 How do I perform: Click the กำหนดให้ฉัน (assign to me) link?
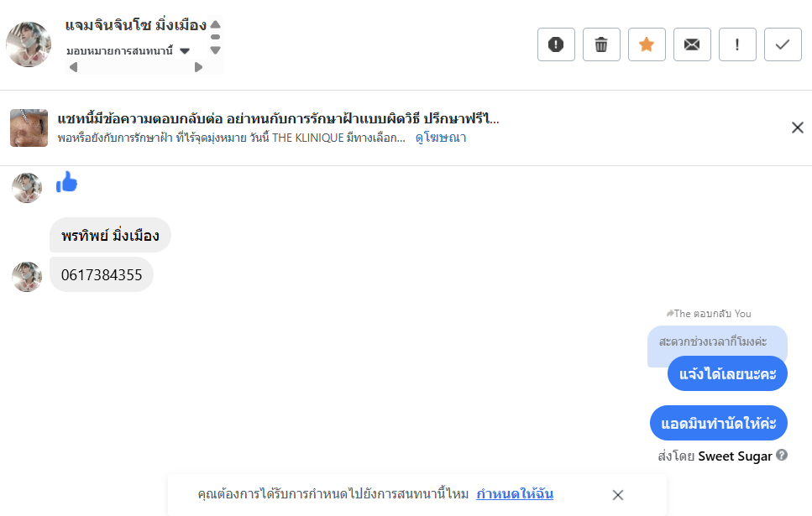[515, 494]
